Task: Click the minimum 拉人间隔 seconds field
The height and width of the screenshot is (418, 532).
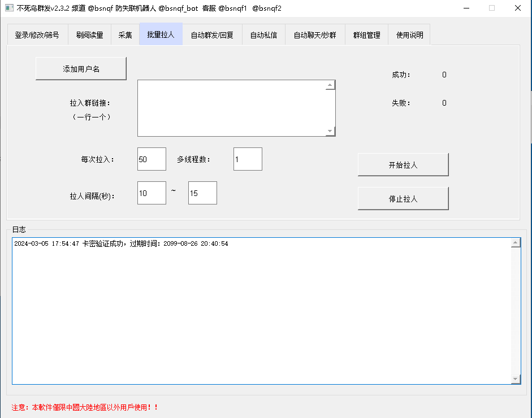Action: [152, 193]
